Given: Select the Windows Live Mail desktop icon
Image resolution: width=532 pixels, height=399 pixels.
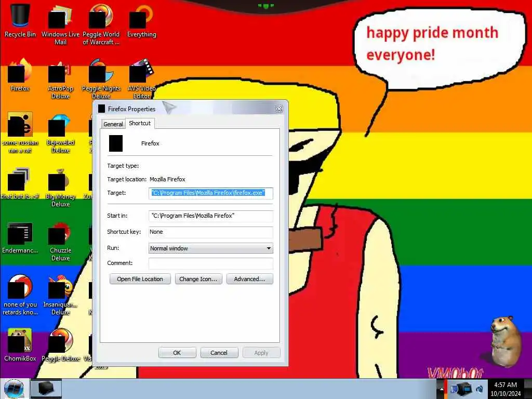Looking at the screenshot, I should point(60,24).
